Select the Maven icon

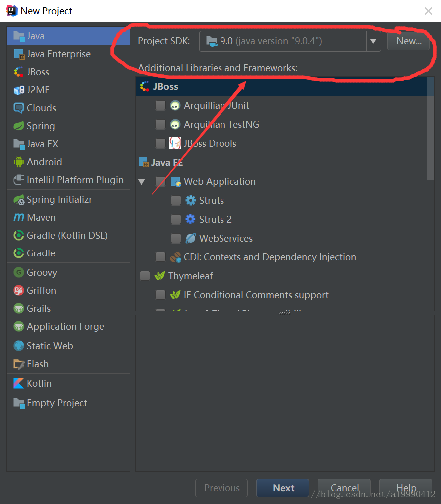tap(19, 217)
